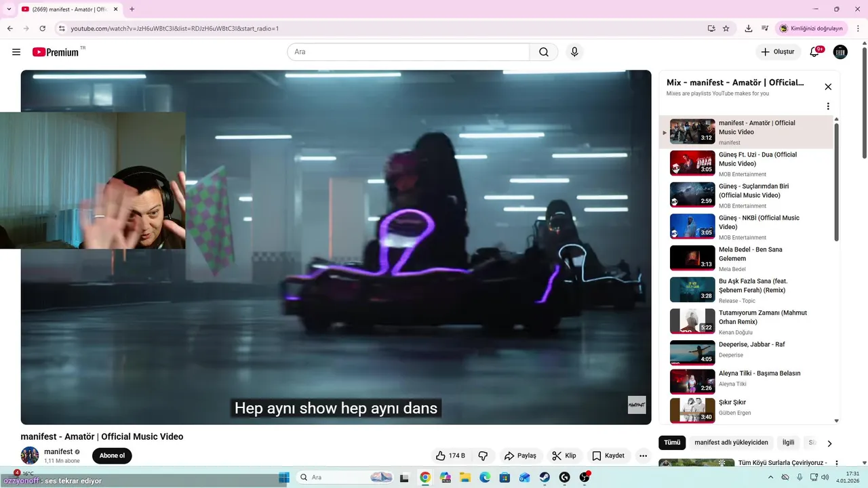The height and width of the screenshot is (488, 868).
Task: Open Microsoft Store from taskbar
Action: (505, 477)
